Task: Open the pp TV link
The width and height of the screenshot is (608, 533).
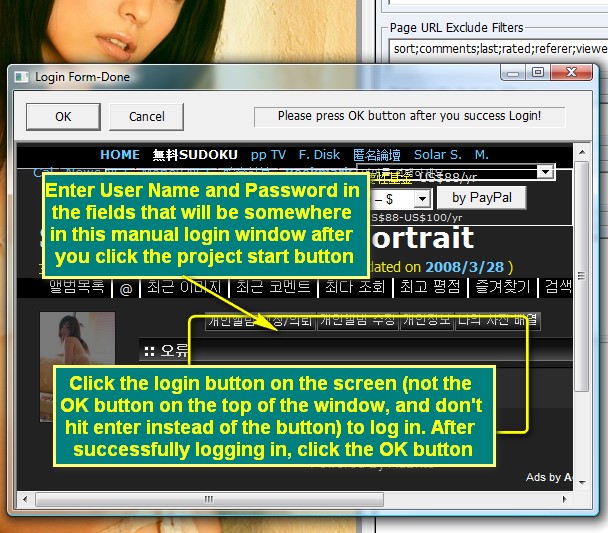Action: click(x=268, y=155)
